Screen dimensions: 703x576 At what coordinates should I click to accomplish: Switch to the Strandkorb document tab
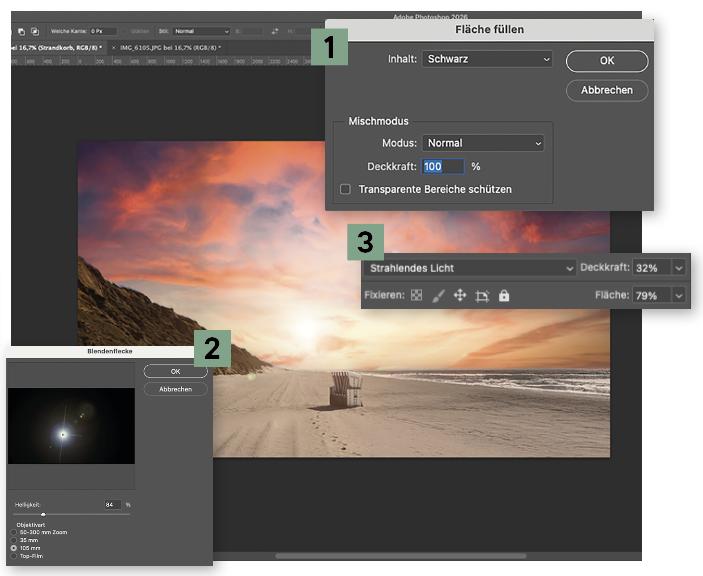pos(55,47)
